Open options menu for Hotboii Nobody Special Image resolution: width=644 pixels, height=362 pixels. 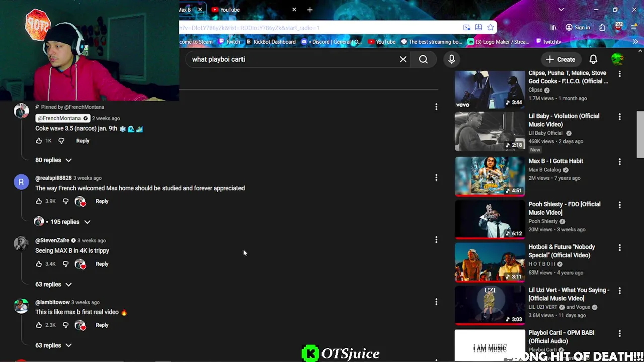[x=619, y=248]
